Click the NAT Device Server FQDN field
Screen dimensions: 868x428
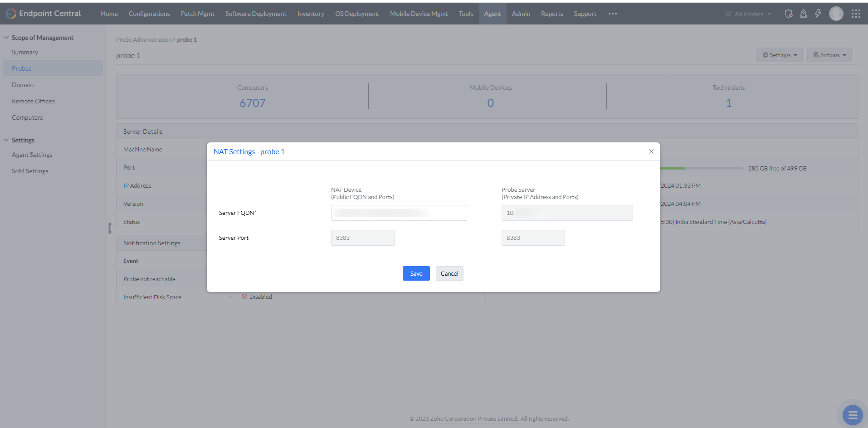[399, 213]
